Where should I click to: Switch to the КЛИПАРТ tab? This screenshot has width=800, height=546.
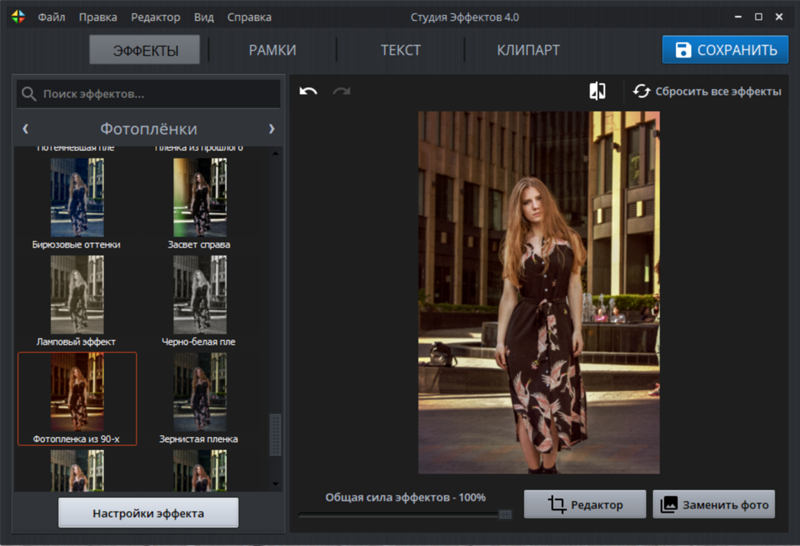[x=528, y=50]
